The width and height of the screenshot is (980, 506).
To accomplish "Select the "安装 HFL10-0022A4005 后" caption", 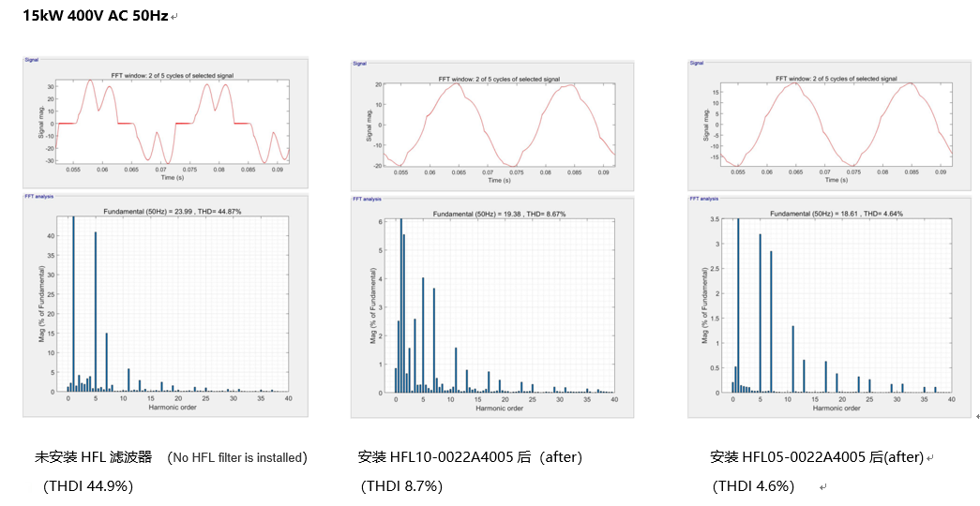I will pyautogui.click(x=445, y=457).
